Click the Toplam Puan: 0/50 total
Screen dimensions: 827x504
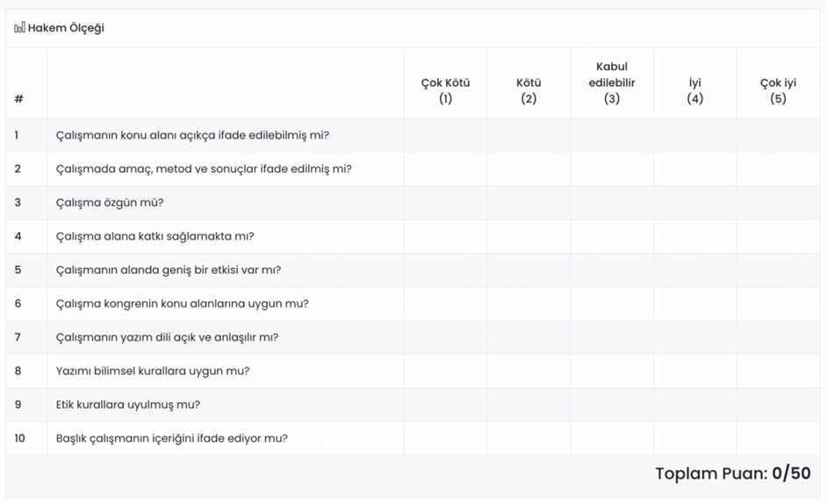tap(732, 473)
